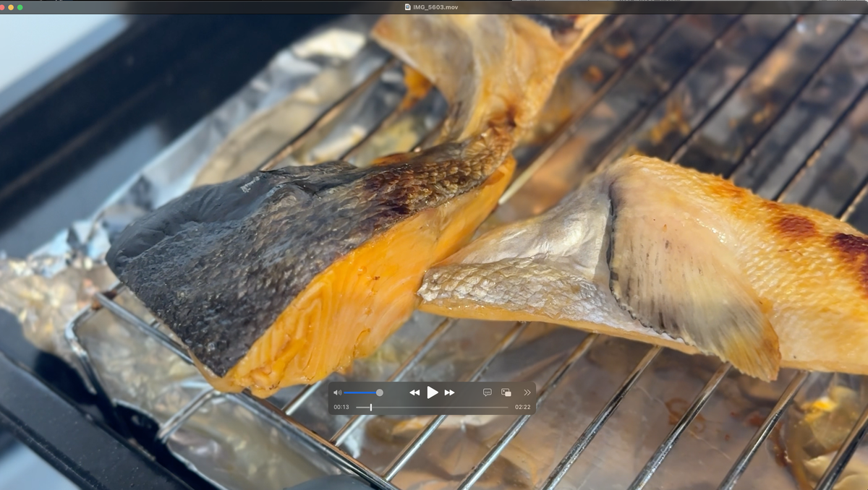Viewport: 868px width, 490px height.
Task: Click the played part of the timeline
Action: [x=362, y=408]
